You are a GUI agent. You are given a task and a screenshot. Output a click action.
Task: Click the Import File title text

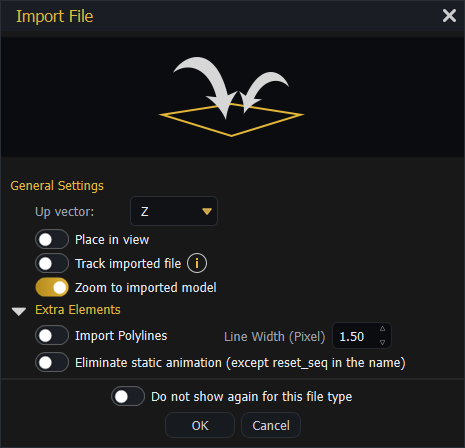click(55, 16)
